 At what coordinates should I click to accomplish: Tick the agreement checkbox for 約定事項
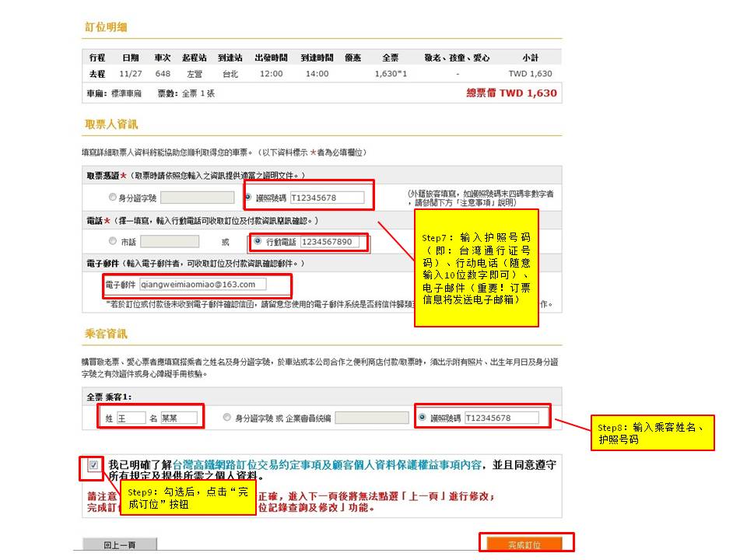94,465
